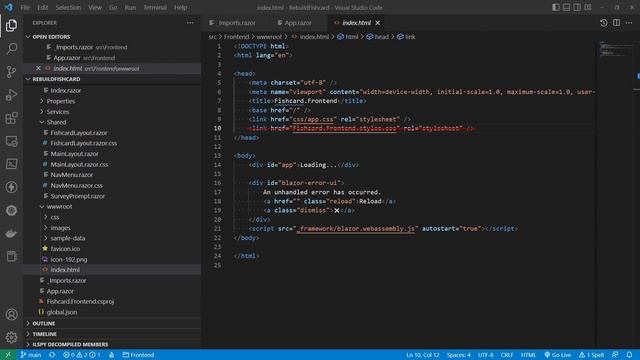This screenshot has height=360, width=640.
Task: Open the Remote Explorer view icon
Action: 11,141
